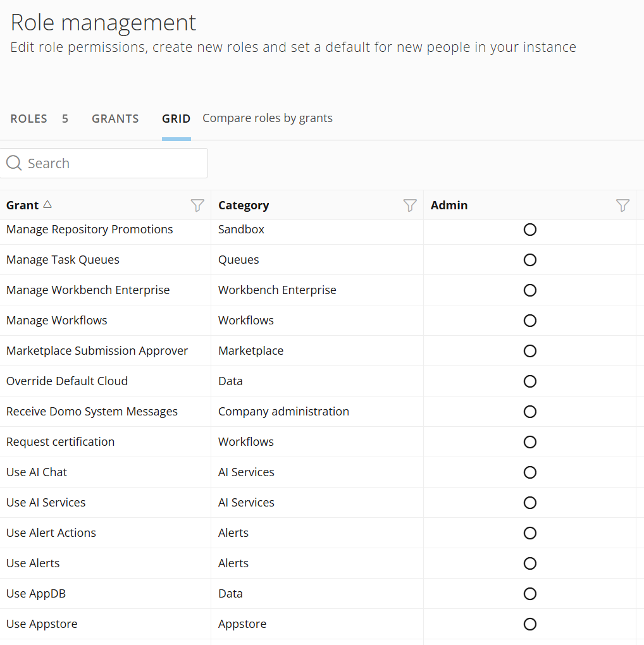Viewport: 644px width, 645px height.
Task: Sort by the Category column header
Action: [x=244, y=206]
